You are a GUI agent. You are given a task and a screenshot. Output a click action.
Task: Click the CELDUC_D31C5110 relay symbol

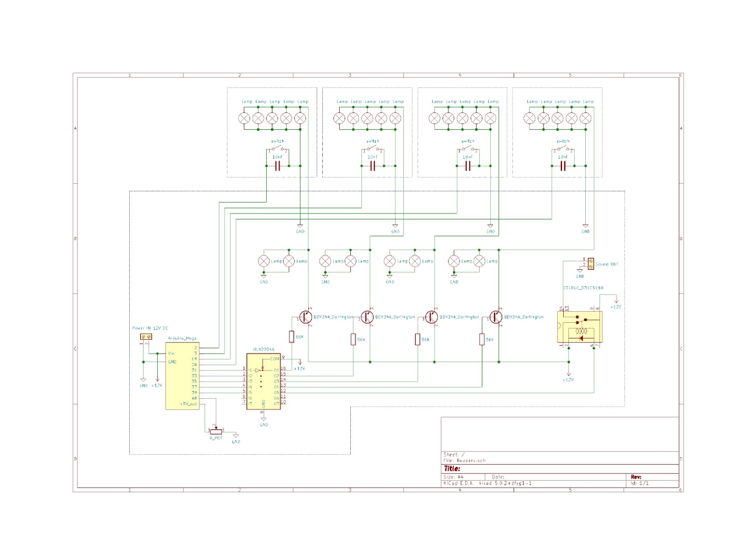tap(579, 327)
